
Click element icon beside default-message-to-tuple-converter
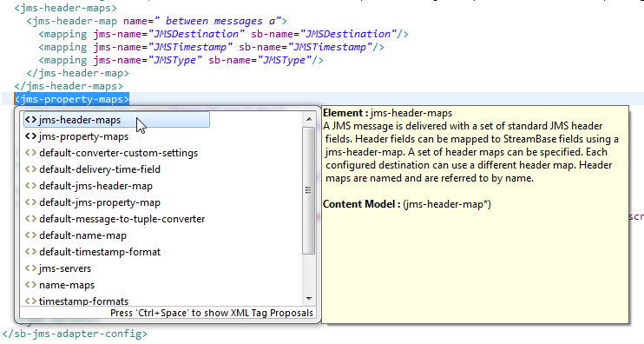[x=30, y=218]
